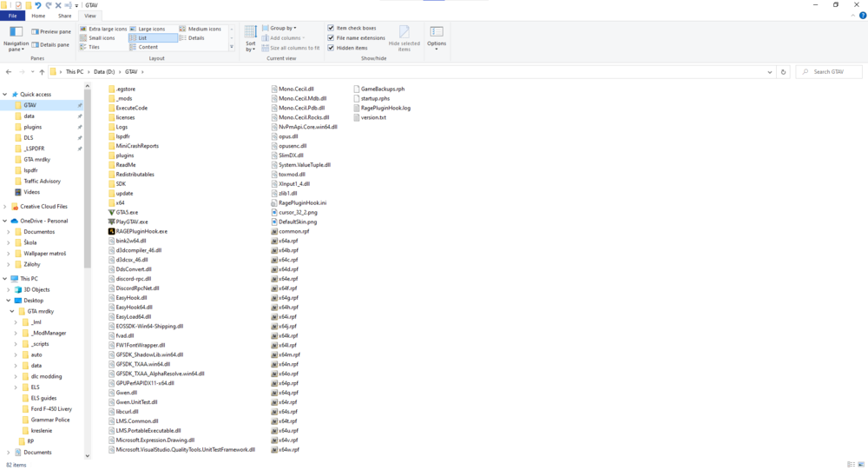868x470 pixels.
Task: Open address bar history dropdown
Action: coord(769,72)
